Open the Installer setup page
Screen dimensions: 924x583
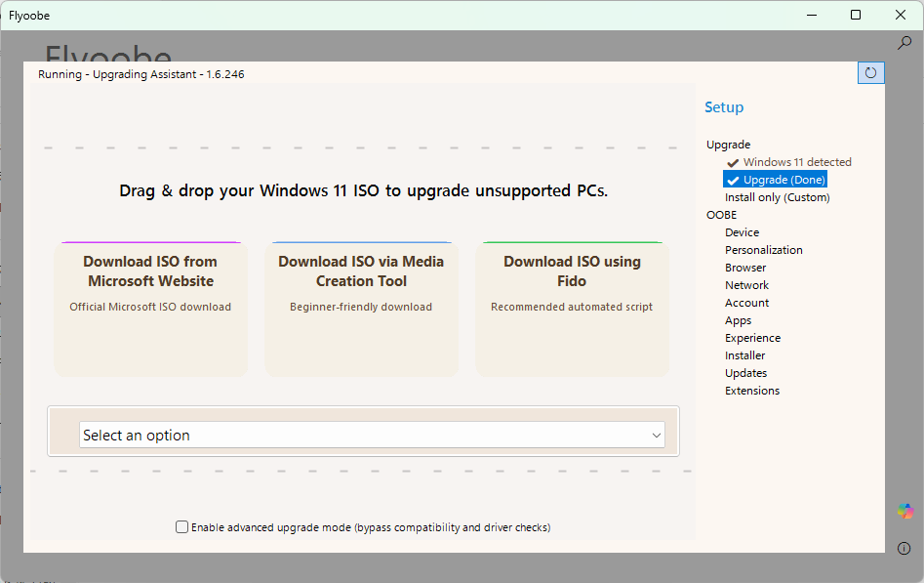point(744,355)
